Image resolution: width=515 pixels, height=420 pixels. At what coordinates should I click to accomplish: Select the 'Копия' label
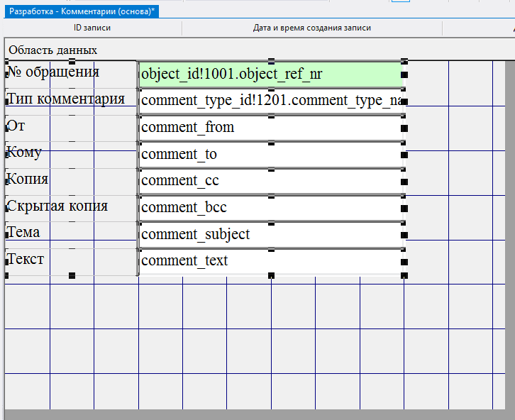click(x=28, y=179)
